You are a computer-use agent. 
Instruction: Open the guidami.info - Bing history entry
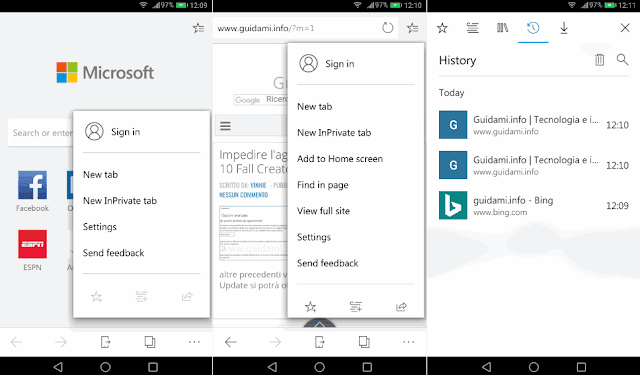(533, 205)
